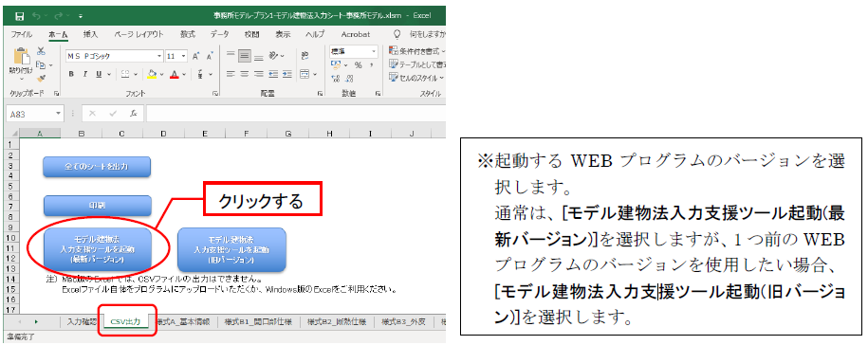Open the 表示 ribbon tab

coord(283,34)
